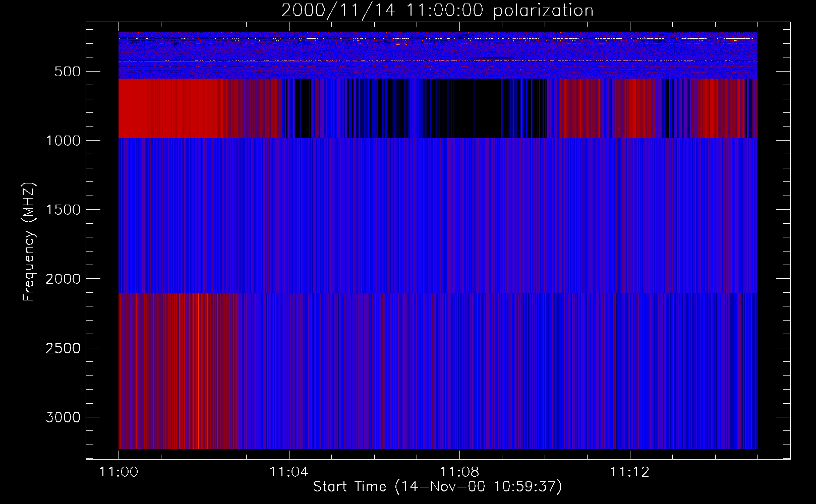The width and height of the screenshot is (816, 504).
Task: Click the '1000' frequency tick label
Action: coord(63,141)
